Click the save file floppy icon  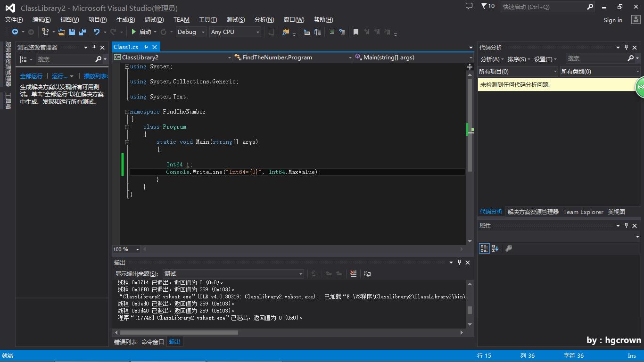click(x=72, y=32)
